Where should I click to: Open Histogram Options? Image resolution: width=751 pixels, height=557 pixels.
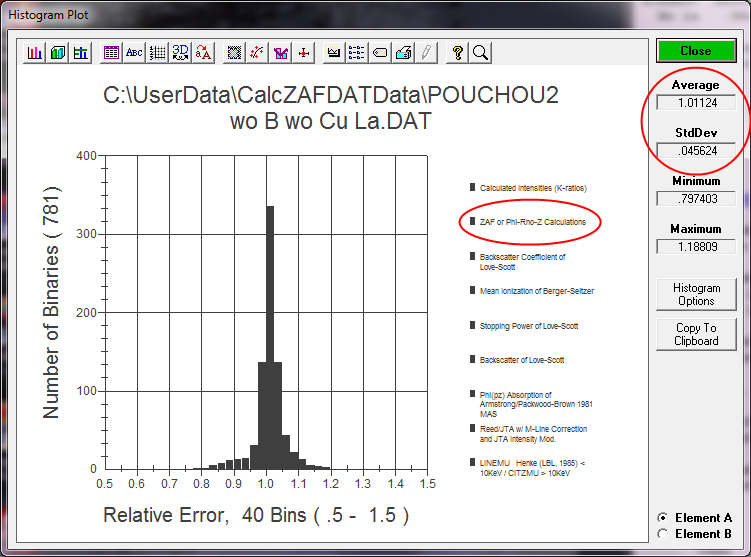(x=696, y=294)
